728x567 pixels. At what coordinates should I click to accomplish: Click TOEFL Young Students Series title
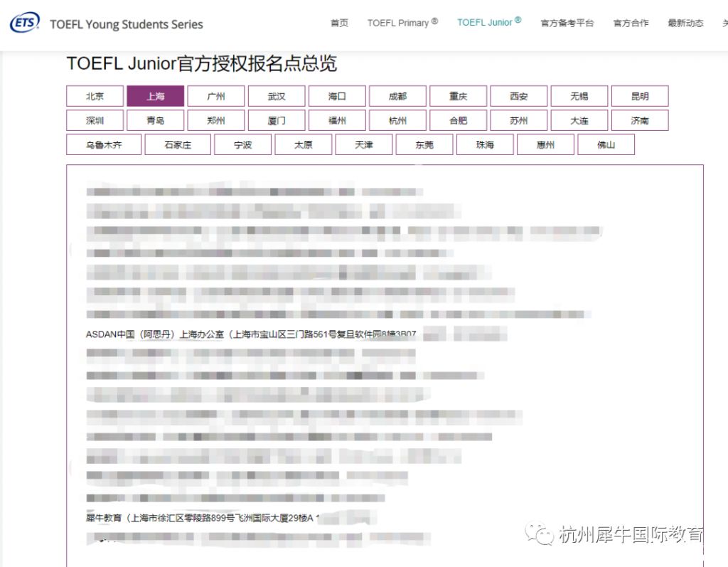click(127, 24)
